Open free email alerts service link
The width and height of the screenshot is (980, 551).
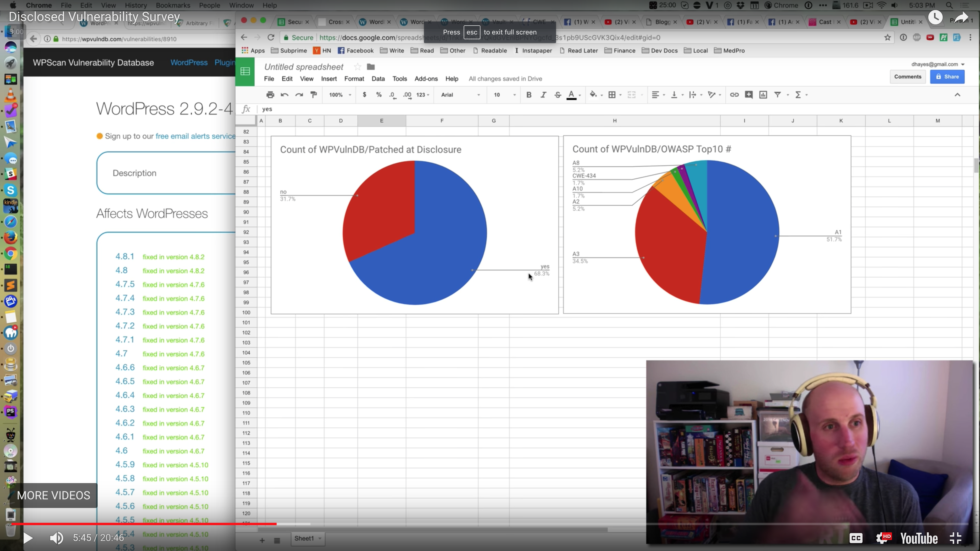(195, 136)
